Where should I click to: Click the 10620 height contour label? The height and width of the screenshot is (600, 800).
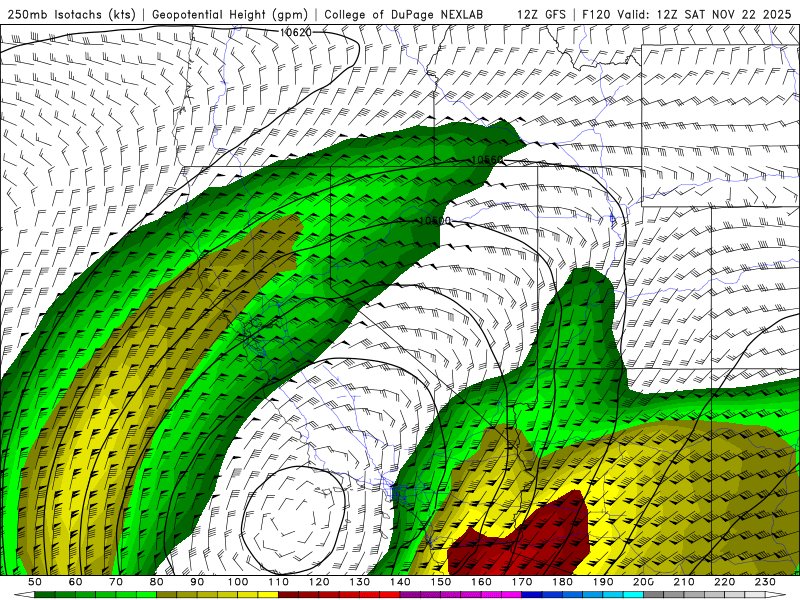point(296,33)
